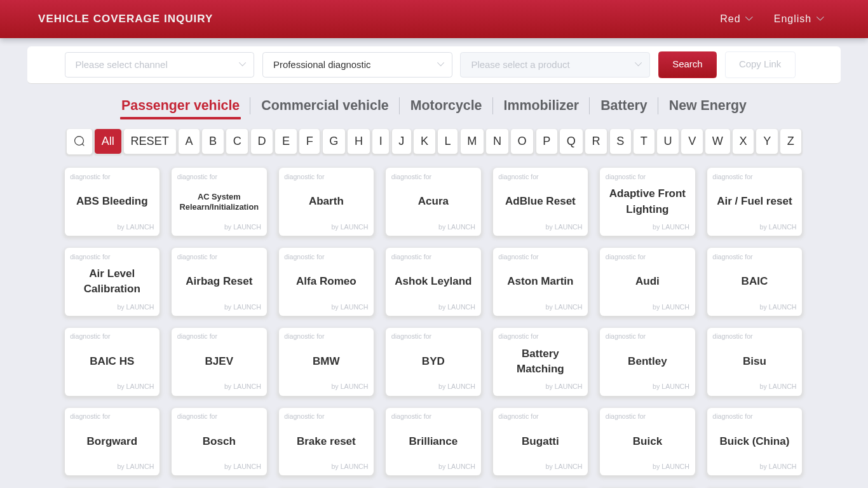Open the Adaptive Front Lighting card
This screenshot has height=488, width=868.
[x=648, y=201]
